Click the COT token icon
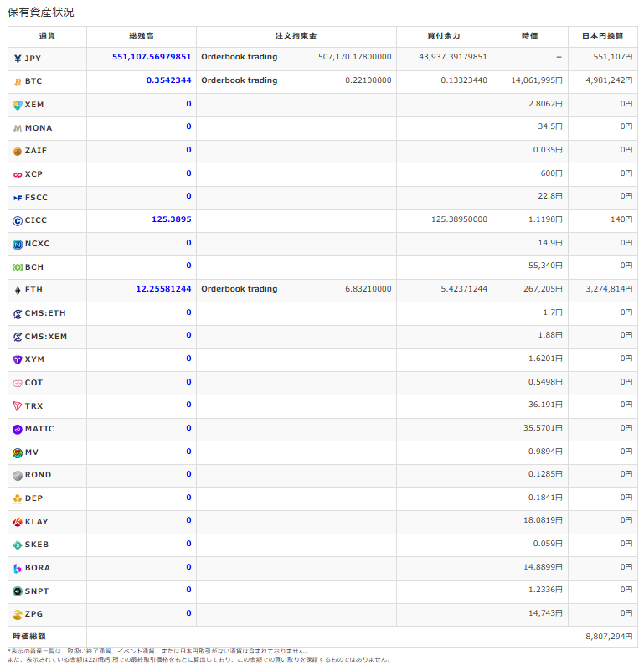Image resolution: width=644 pixels, height=671 pixels. coord(18,384)
